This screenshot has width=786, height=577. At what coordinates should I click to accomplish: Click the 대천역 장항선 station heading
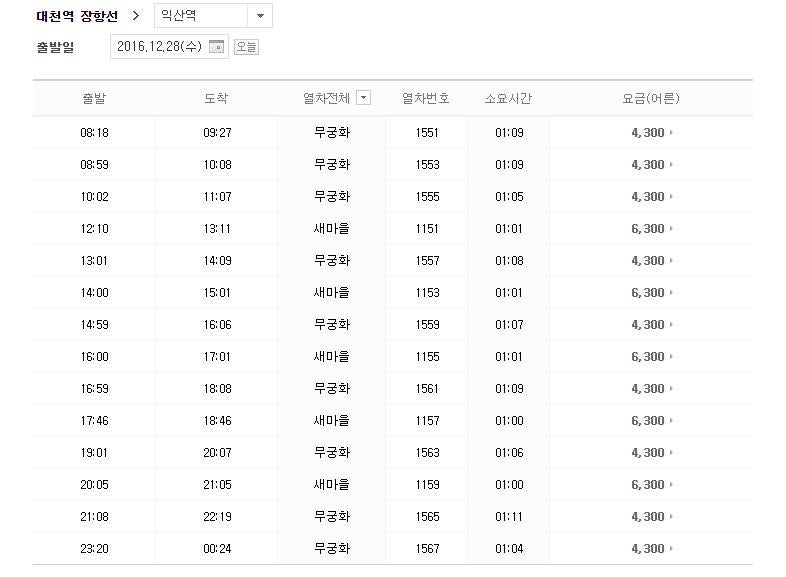[x=77, y=16]
